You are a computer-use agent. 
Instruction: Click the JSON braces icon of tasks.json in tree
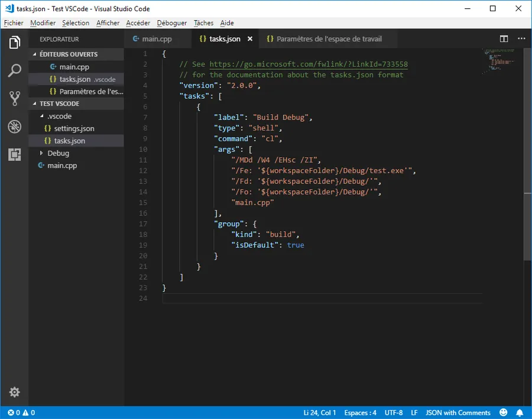pos(47,141)
